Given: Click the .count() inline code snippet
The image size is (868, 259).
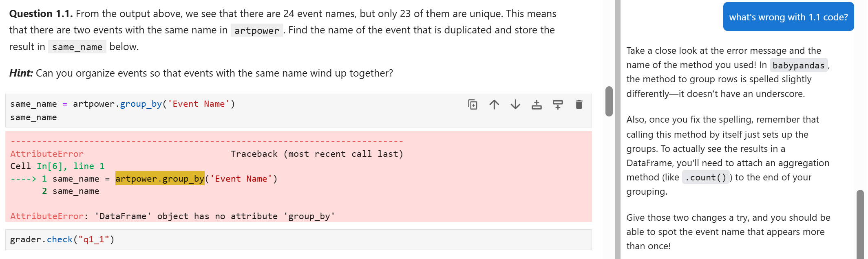Looking at the screenshot, I should pos(705,177).
